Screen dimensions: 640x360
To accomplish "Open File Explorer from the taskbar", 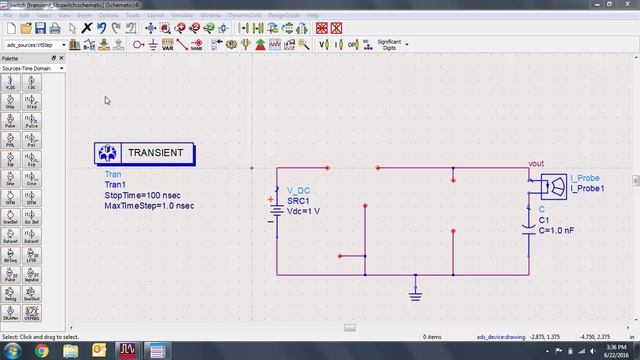I will click(70, 351).
